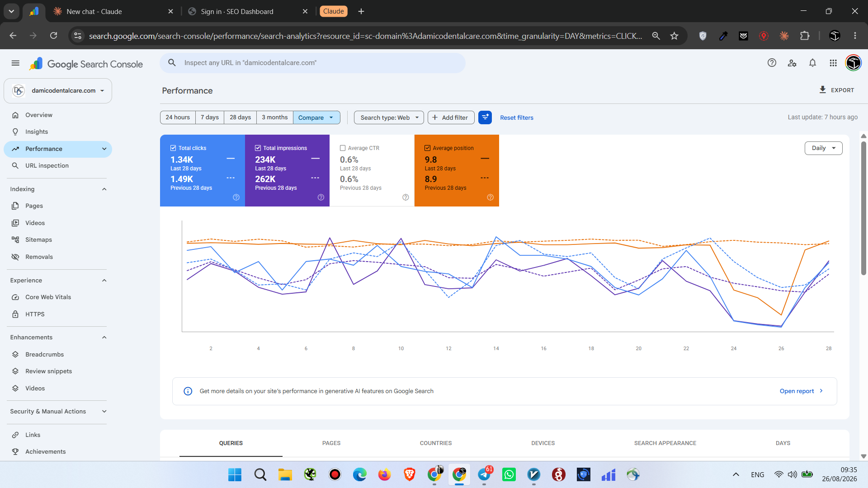This screenshot has width=868, height=488.
Task: Switch to the DEVICES tab
Action: [543, 443]
